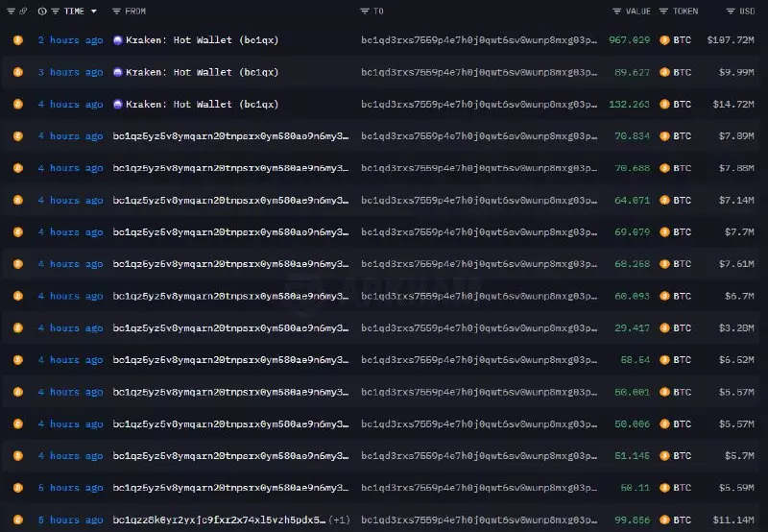Image resolution: width=768 pixels, height=532 pixels.
Task: Click the filter icon beside the VALUE header
Action: (616, 12)
